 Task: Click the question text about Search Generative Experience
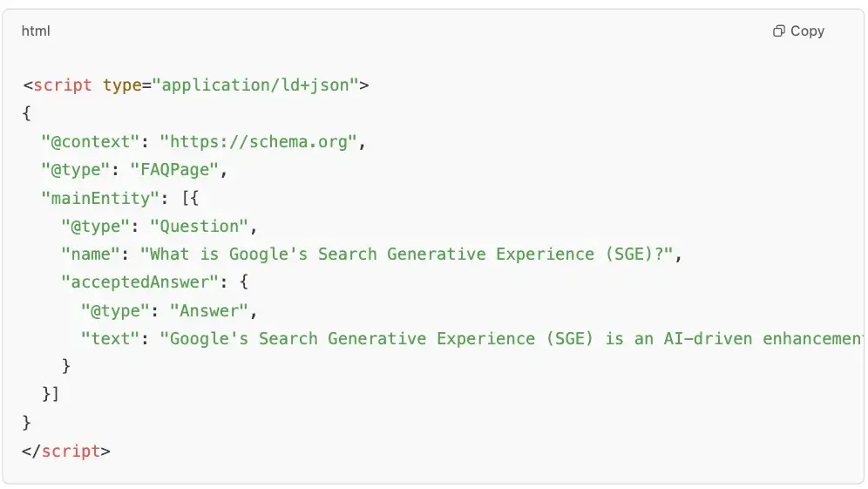[406, 255]
